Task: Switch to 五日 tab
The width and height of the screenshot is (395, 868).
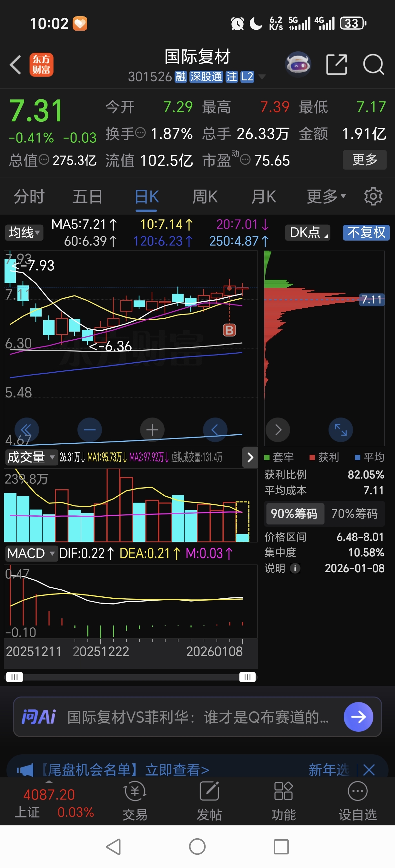Action: tap(87, 196)
